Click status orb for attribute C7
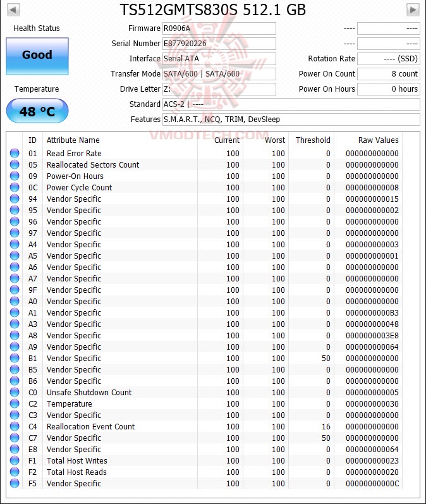Viewport: 426px width, 504px height. click(x=15, y=438)
